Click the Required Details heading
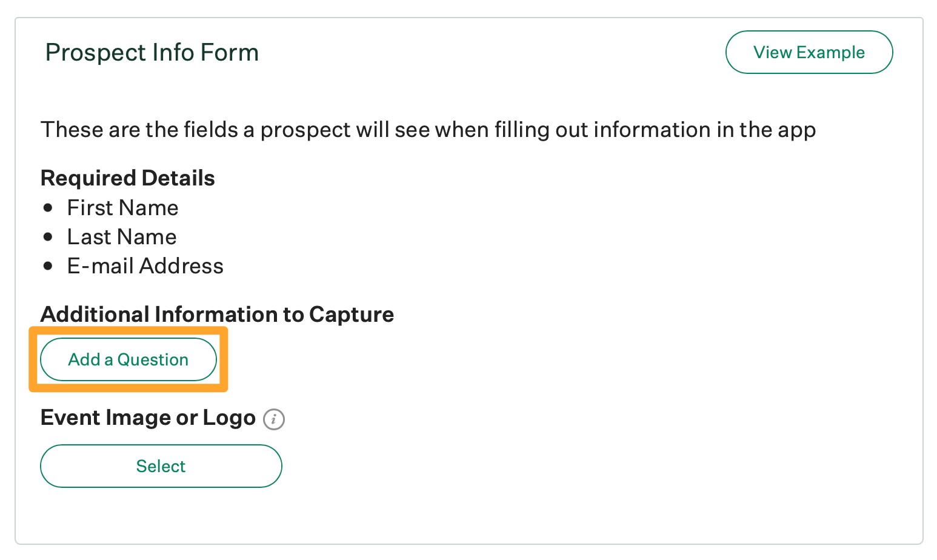Viewport: 937px width, 560px height. tap(127, 178)
